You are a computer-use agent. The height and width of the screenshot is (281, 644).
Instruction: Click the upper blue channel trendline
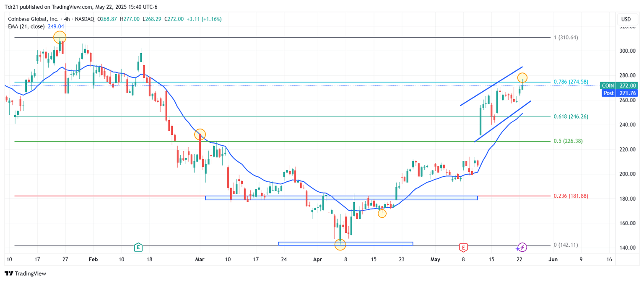pos(491,86)
